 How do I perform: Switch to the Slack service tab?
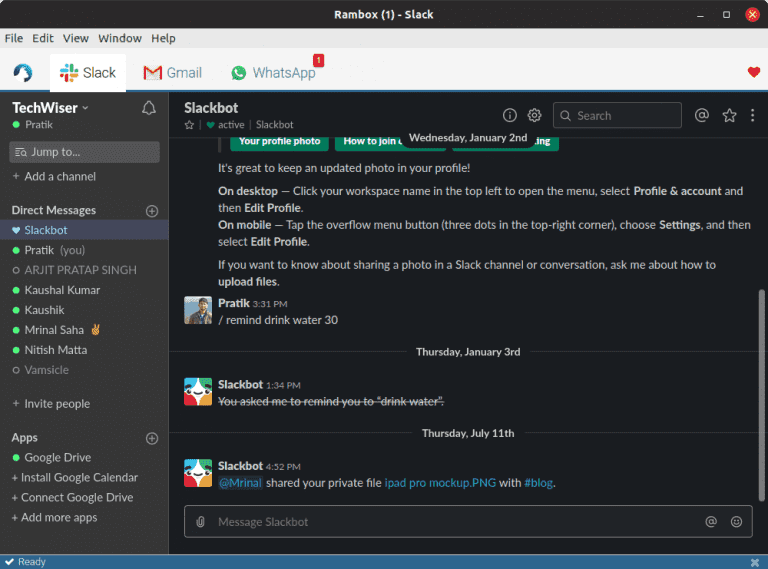(x=88, y=72)
